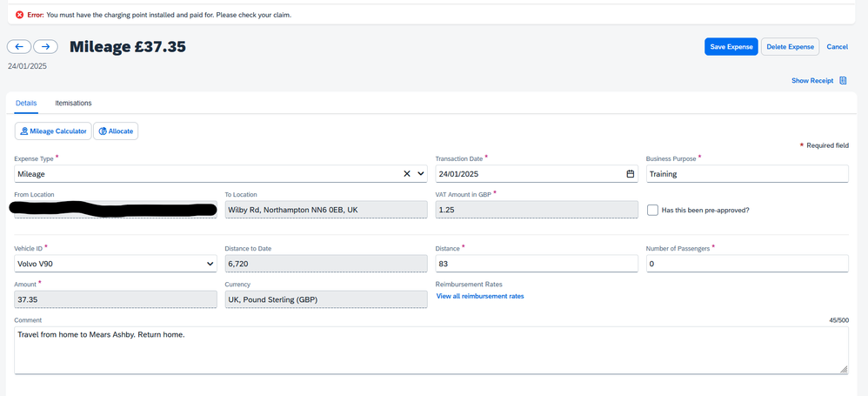868x396 pixels.
Task: Open calendar picker in Transaction Date
Action: click(x=630, y=174)
